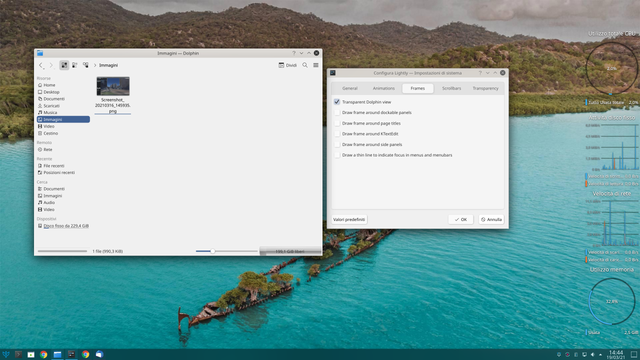Image resolution: width=640 pixels, height=360 pixels.
Task: Open the application launcher in taskbar
Action: pyautogui.click(x=6, y=354)
